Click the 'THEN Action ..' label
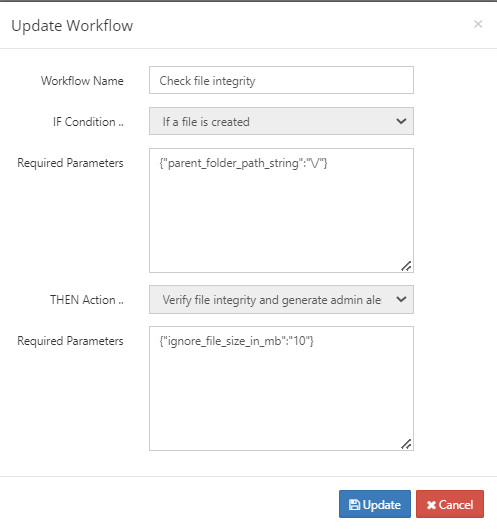 (87, 300)
